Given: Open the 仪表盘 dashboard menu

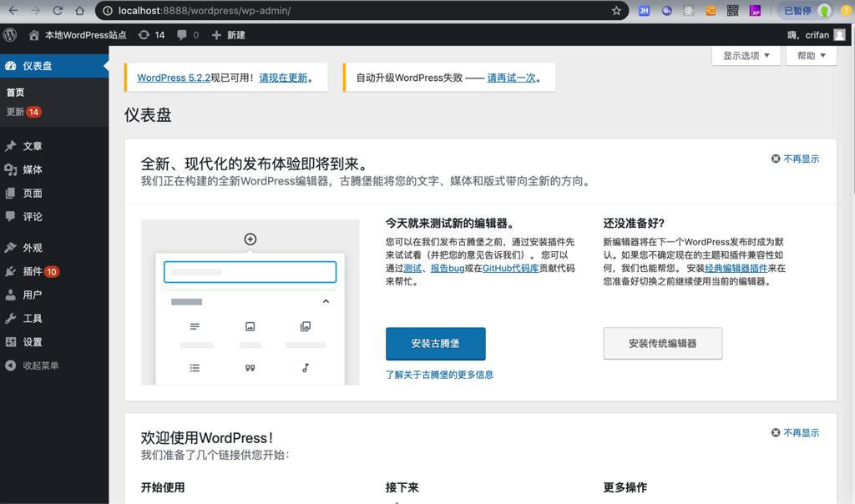Looking at the screenshot, I should [x=54, y=66].
